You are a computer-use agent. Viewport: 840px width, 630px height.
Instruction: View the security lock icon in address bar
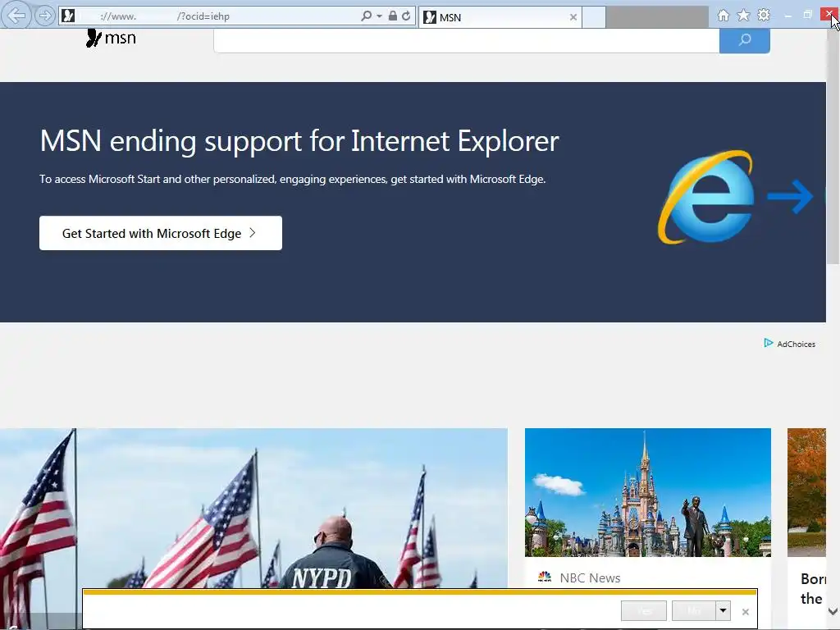[x=393, y=16]
